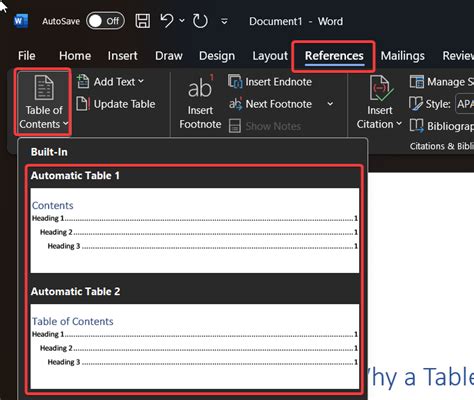Click the Insert Footnote ab icon
Viewport: 474px width, 400px height.
pyautogui.click(x=200, y=87)
